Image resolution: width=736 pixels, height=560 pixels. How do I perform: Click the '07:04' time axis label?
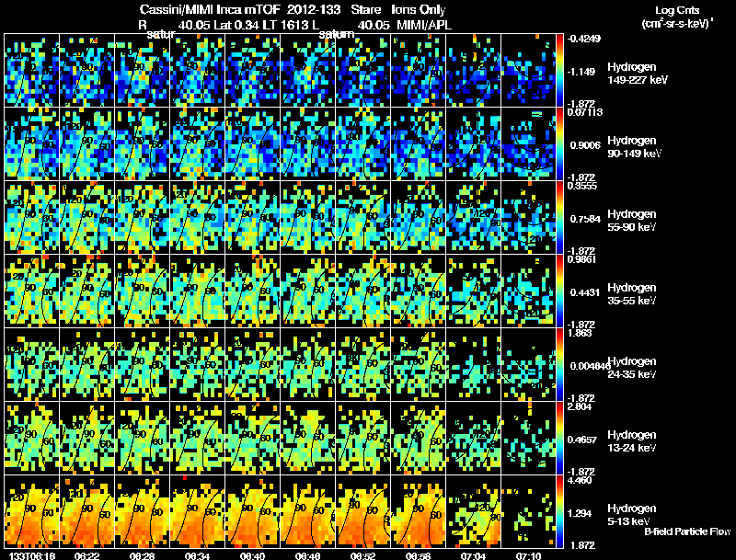[474, 555]
